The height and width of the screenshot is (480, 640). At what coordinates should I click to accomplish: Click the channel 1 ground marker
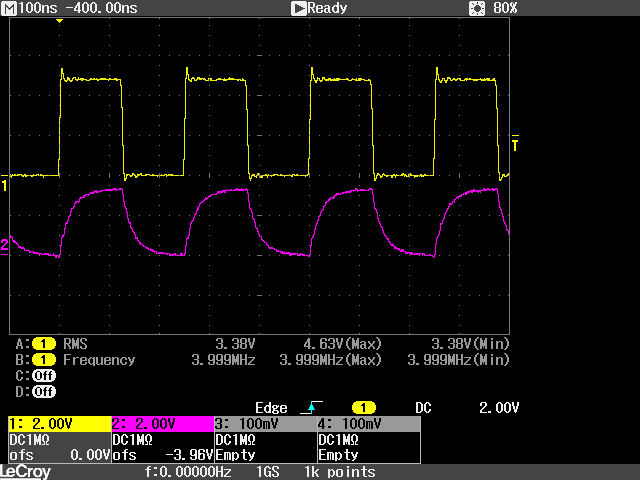(x=4, y=183)
